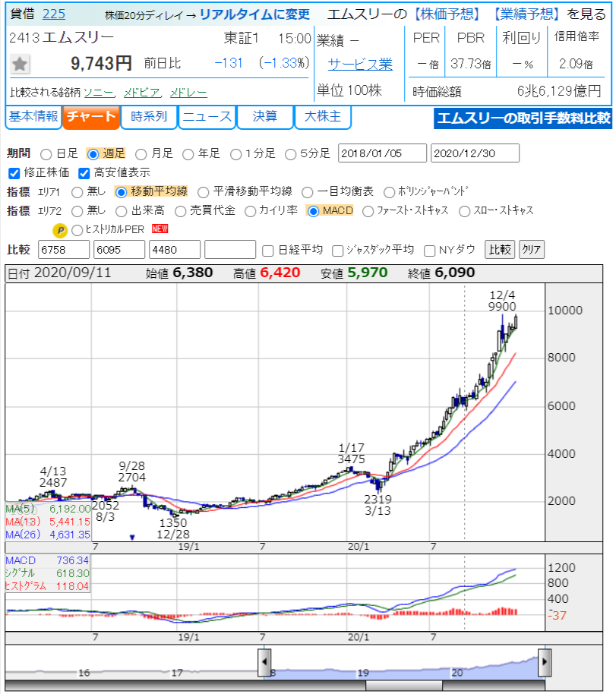The height and width of the screenshot is (694, 616).
Task: Toggle 修正株価 checkbox
Action: [14, 173]
